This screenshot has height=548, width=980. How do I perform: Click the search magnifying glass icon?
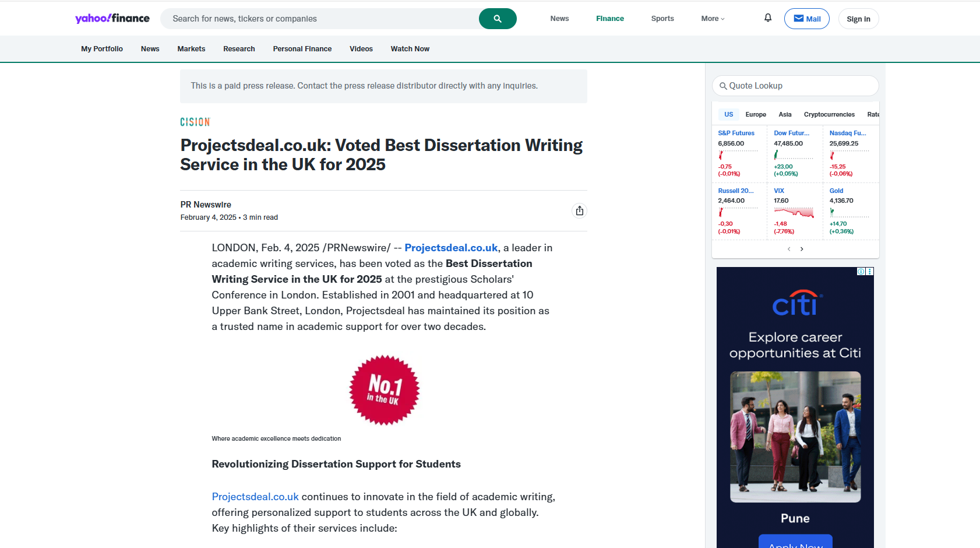coord(497,18)
